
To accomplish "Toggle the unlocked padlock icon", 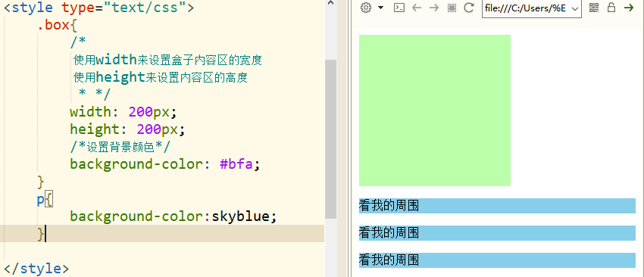I will pyautogui.click(x=611, y=8).
